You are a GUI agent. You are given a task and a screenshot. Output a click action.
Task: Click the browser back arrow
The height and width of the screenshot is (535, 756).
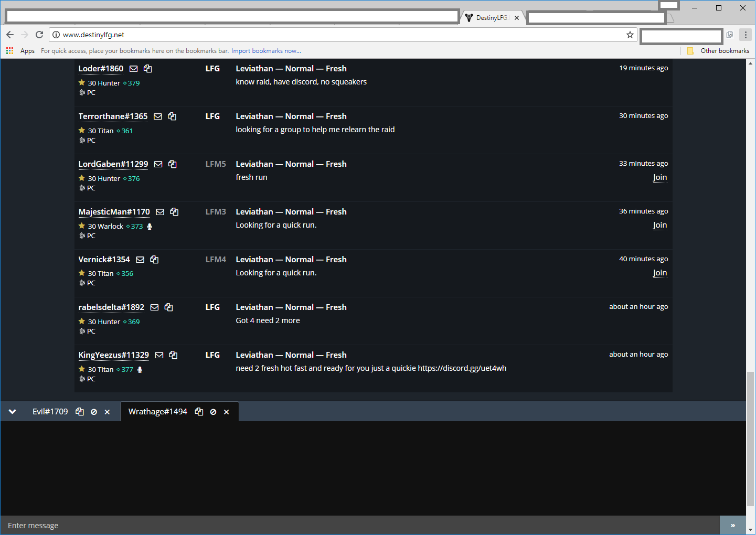[10, 35]
